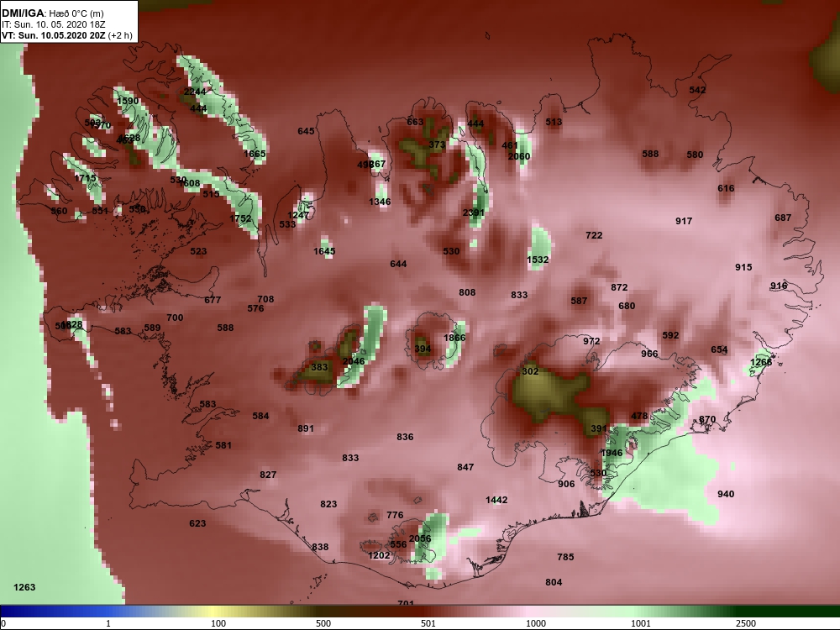
Task: Click the map value '1665'
Action: (255, 154)
